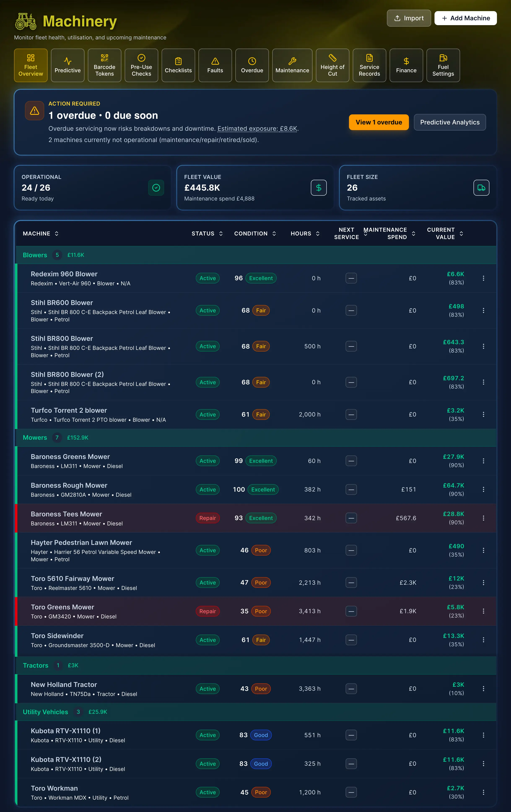511x812 pixels.
Task: Show the Overdue tab
Action: [252, 65]
